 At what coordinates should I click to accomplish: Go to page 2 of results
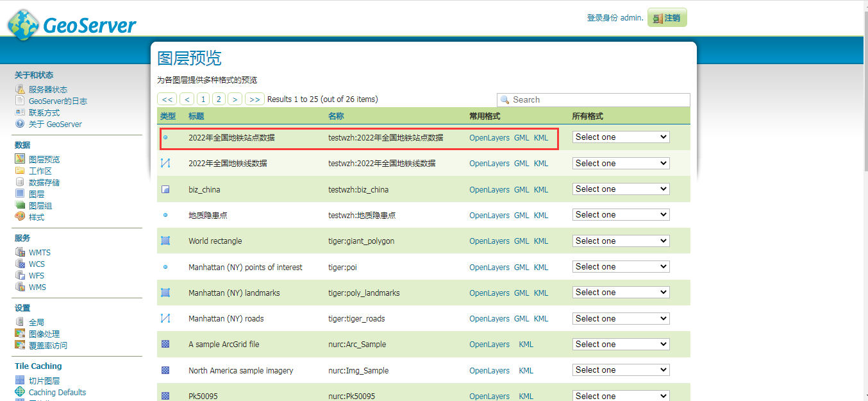(x=219, y=99)
